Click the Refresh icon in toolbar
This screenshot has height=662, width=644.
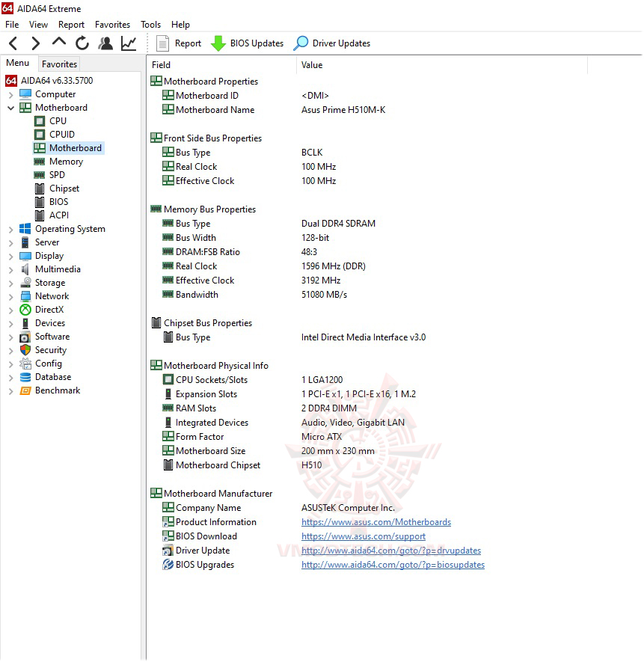82,43
